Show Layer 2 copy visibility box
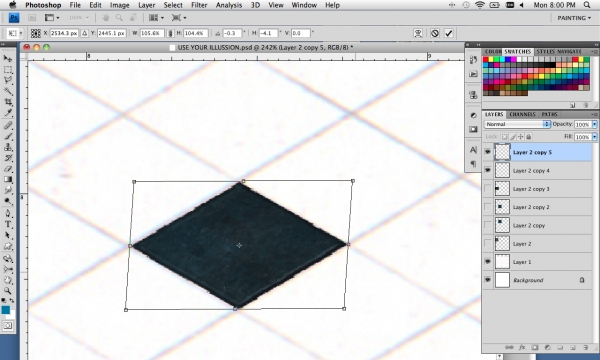600x360 pixels. [x=487, y=225]
